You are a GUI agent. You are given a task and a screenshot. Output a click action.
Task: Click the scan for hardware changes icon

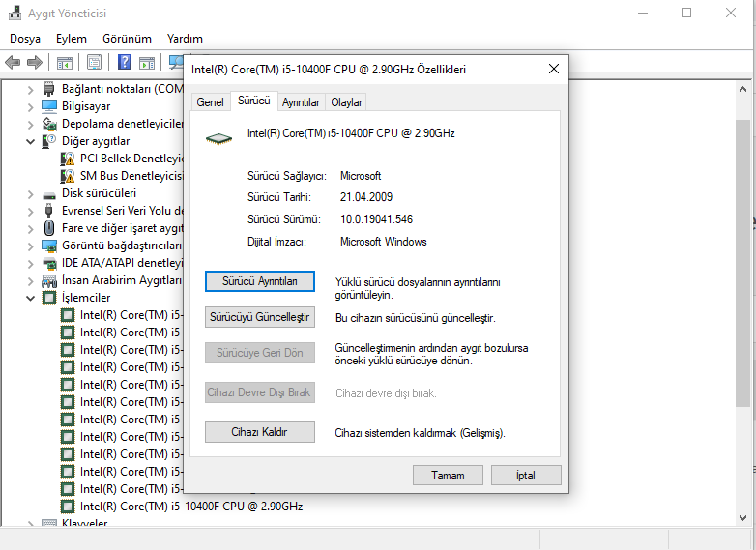click(x=176, y=62)
